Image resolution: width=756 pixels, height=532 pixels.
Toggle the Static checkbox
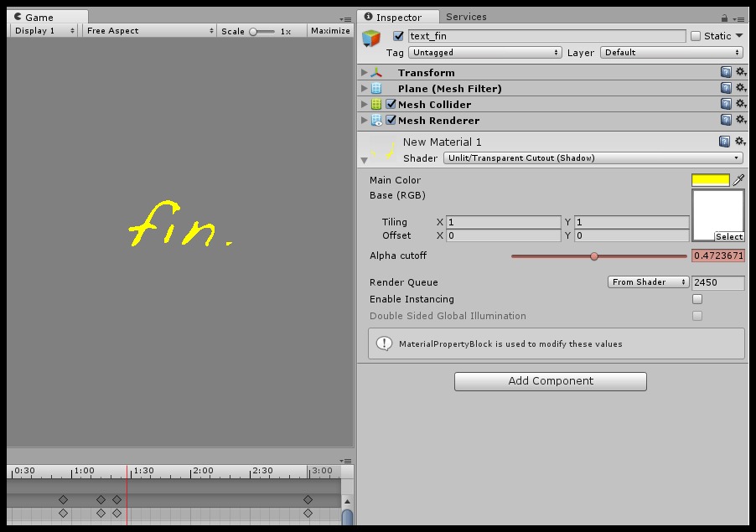pyautogui.click(x=696, y=36)
